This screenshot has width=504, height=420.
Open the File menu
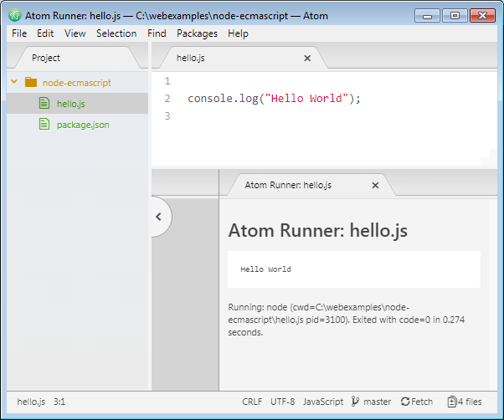(x=19, y=33)
